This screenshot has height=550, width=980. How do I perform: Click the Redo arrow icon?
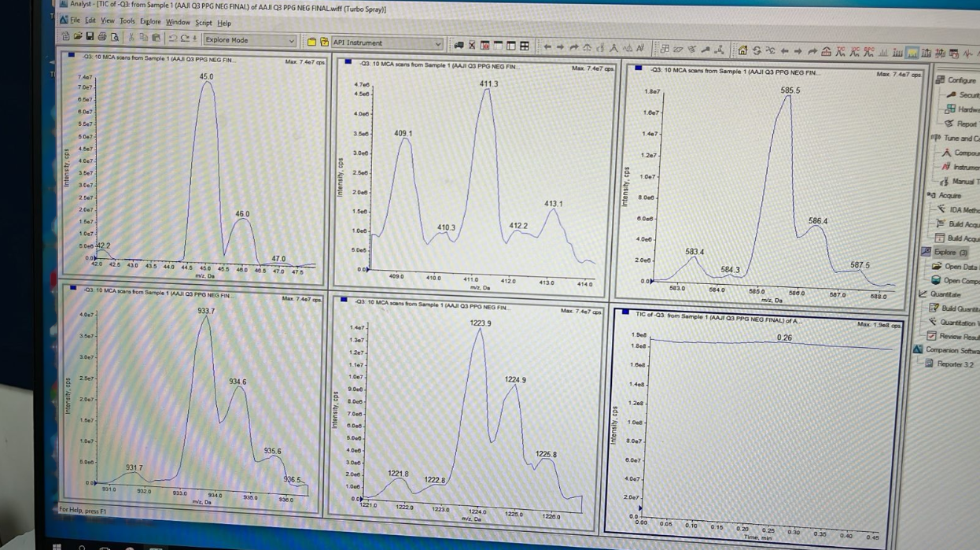(x=185, y=39)
